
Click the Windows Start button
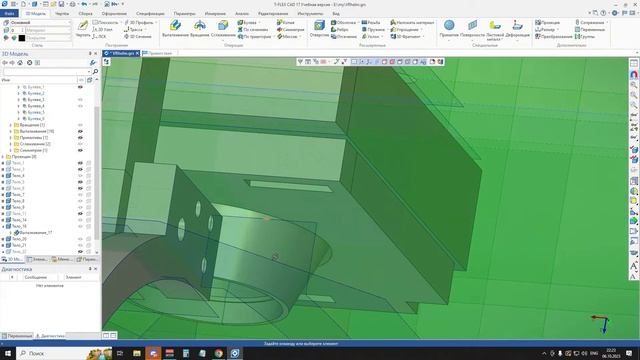7,353
